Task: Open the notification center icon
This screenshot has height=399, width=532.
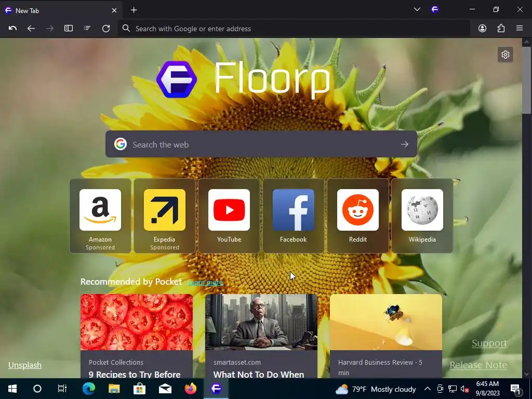Action: point(515,389)
